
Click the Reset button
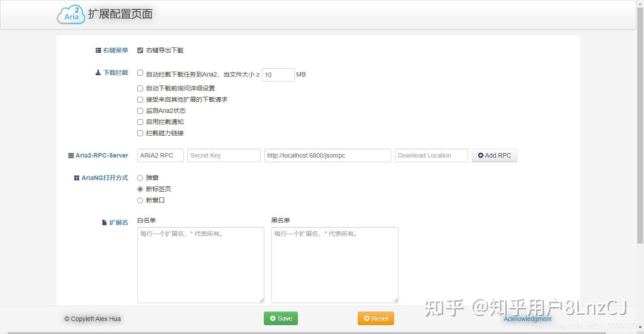(376, 318)
